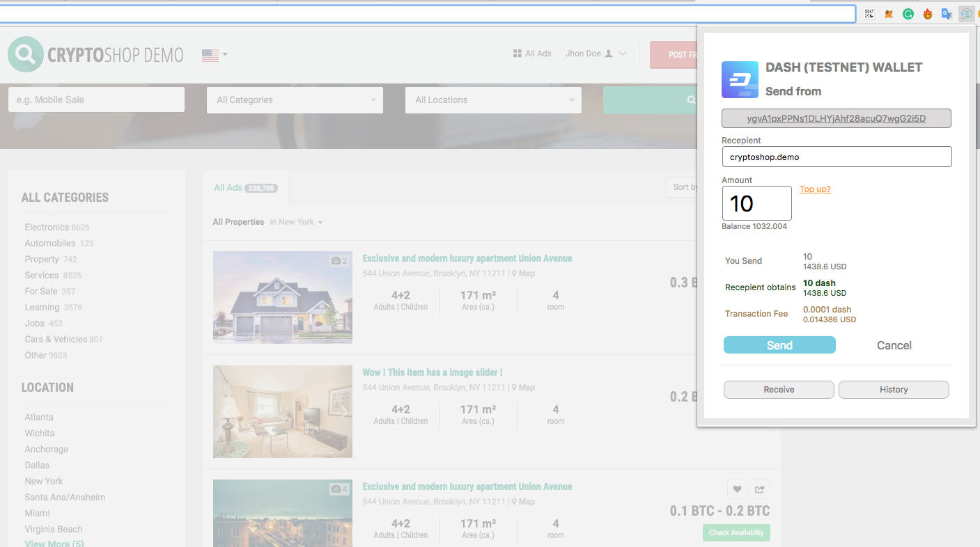980x547 pixels.
Task: Filter by Miami location
Action: coord(37,513)
